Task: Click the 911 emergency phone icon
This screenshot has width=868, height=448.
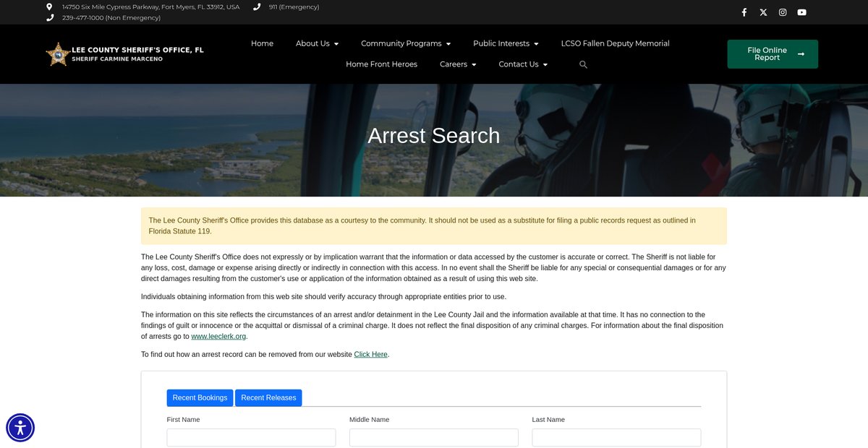Action: click(257, 7)
